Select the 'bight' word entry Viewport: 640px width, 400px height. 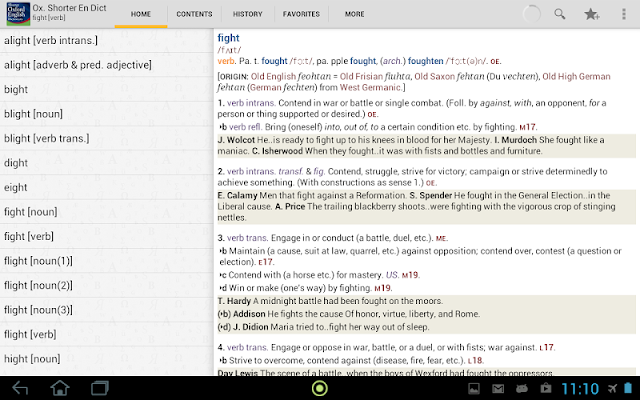point(107,89)
